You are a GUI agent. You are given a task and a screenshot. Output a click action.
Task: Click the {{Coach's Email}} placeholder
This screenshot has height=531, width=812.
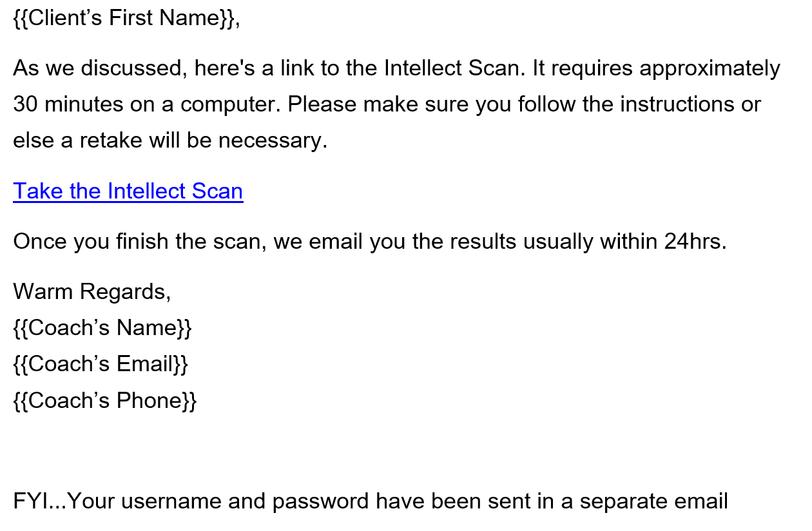click(101, 364)
